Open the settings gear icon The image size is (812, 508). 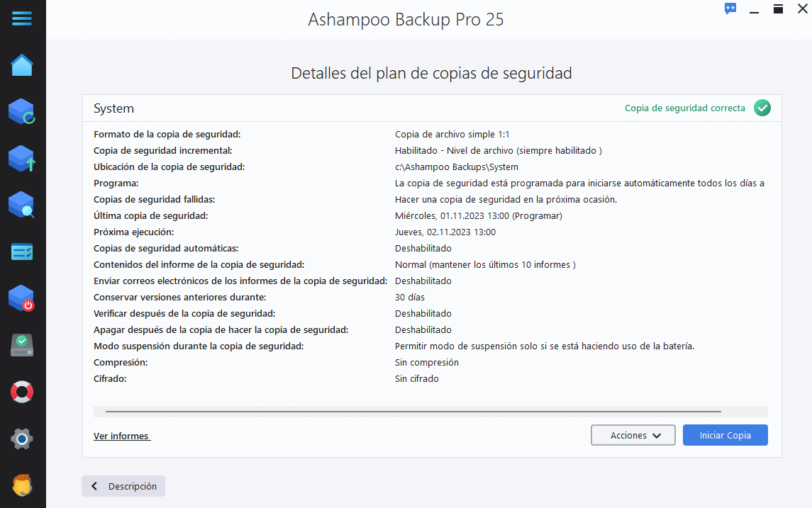point(22,439)
